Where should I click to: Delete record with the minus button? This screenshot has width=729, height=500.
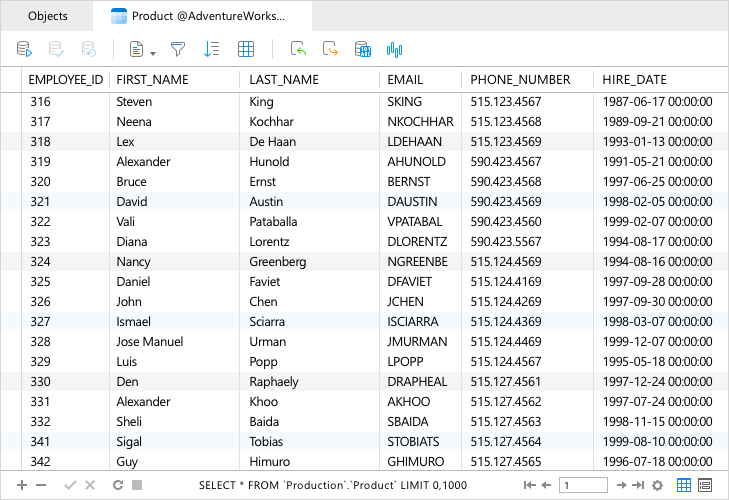(41, 485)
